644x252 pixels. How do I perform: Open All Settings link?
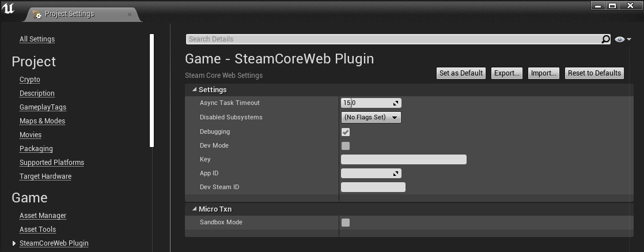pyautogui.click(x=37, y=39)
